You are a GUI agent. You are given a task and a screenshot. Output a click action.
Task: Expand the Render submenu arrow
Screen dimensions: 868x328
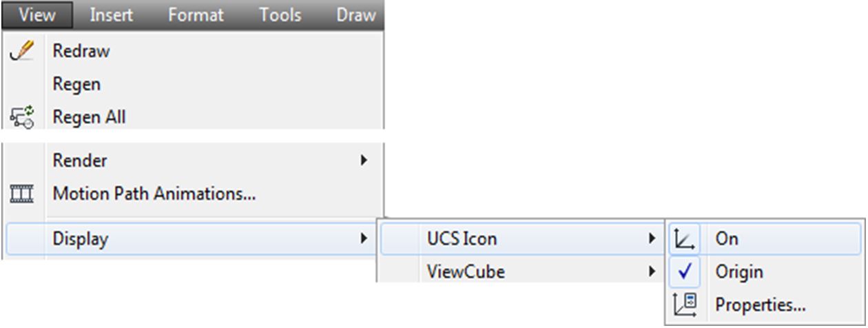pyautogui.click(x=363, y=161)
